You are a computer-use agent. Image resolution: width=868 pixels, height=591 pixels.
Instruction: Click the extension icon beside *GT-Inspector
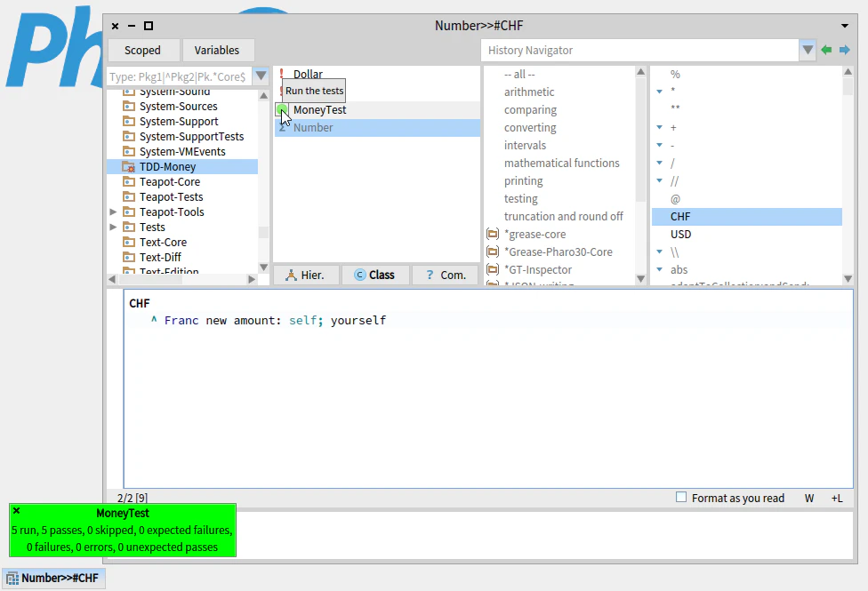[493, 269]
